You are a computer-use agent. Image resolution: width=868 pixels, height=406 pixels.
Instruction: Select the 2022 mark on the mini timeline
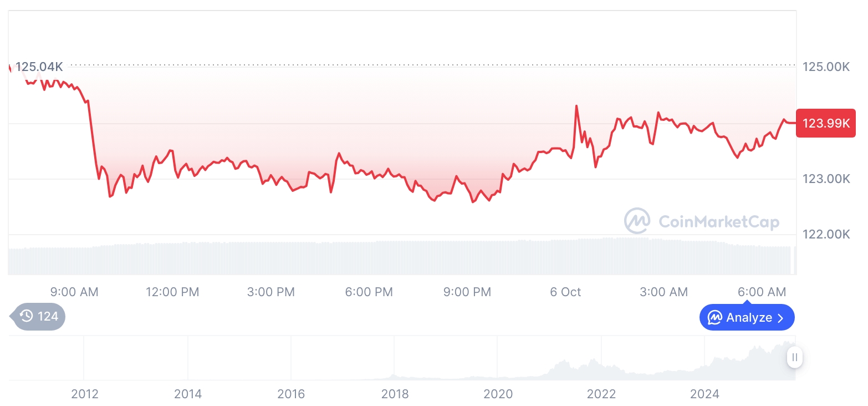(601, 394)
